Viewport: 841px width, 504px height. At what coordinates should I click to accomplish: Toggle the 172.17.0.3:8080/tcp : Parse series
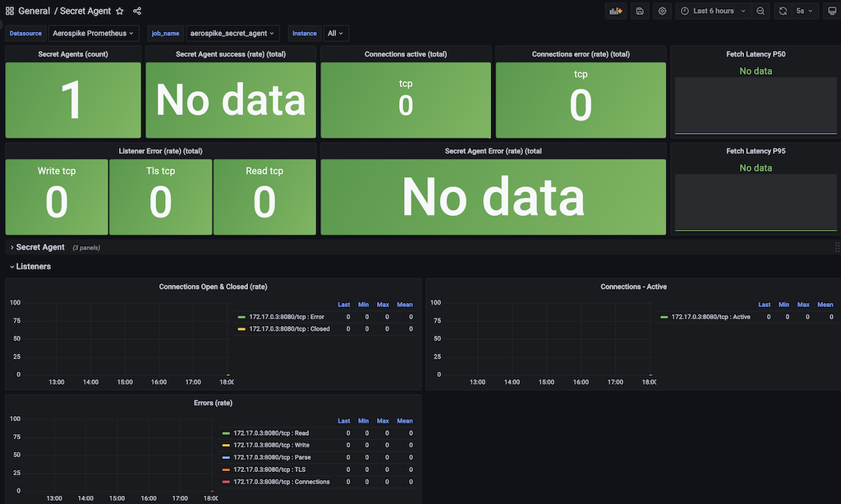(272, 457)
